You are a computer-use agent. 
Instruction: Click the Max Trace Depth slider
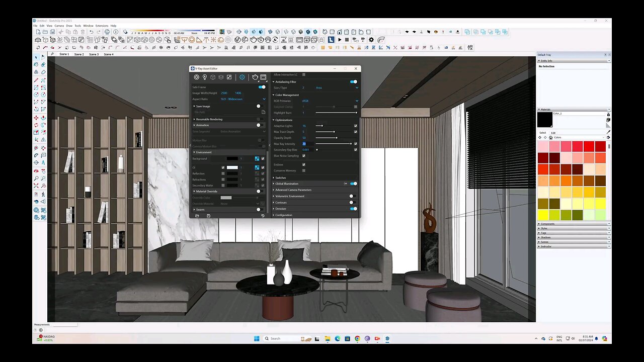tap(333, 132)
